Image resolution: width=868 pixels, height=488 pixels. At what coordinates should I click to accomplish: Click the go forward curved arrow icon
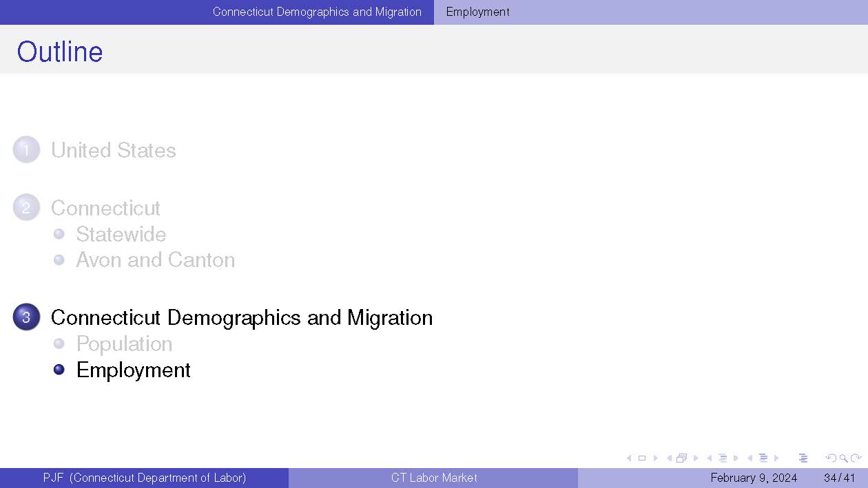856,458
